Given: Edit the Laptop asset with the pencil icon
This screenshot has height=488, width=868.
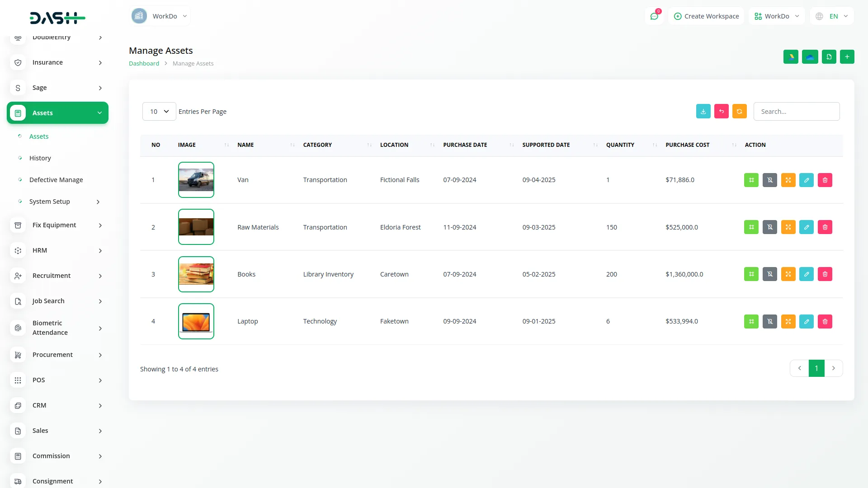Looking at the screenshot, I should (806, 321).
